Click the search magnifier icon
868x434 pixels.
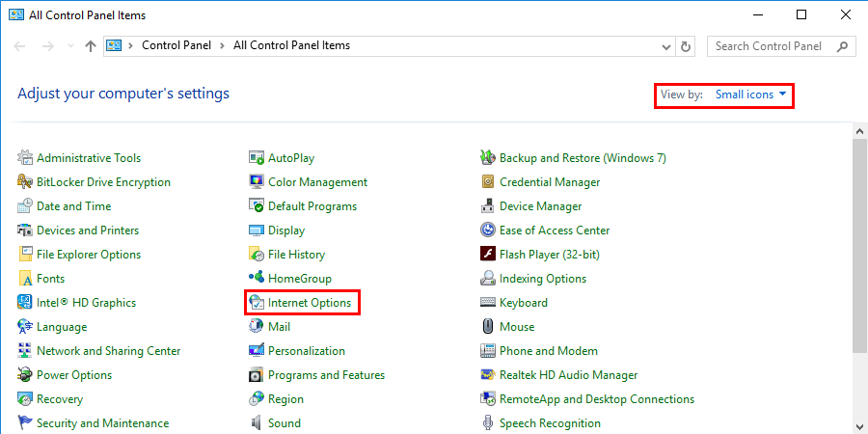(x=842, y=46)
